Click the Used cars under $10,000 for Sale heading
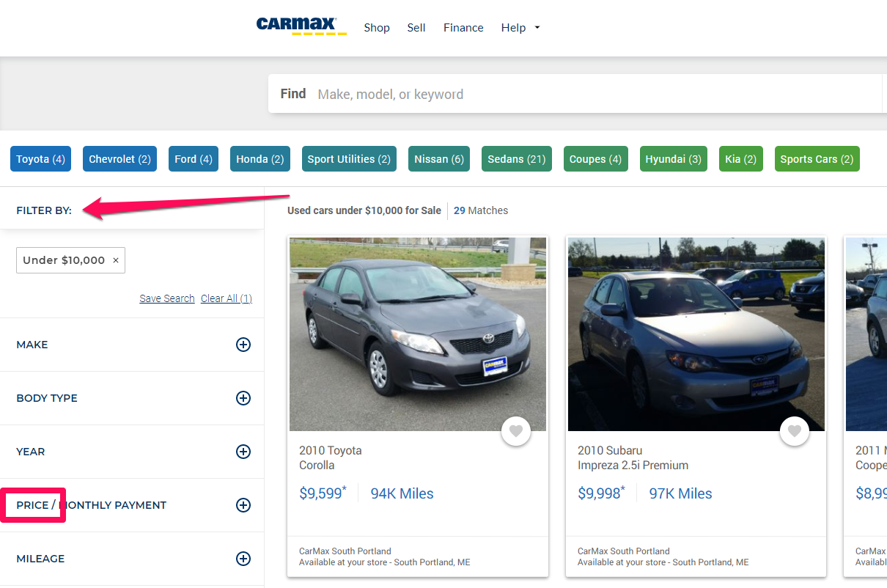 point(364,210)
